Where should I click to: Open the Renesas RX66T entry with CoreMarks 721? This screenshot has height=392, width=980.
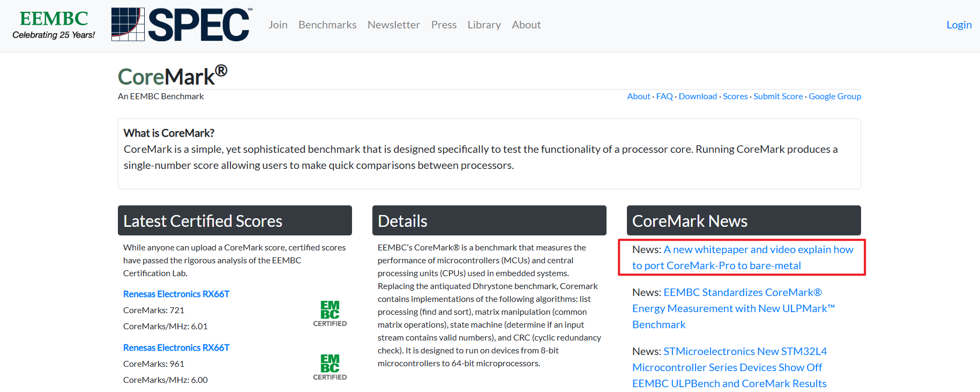pyautogui.click(x=176, y=294)
